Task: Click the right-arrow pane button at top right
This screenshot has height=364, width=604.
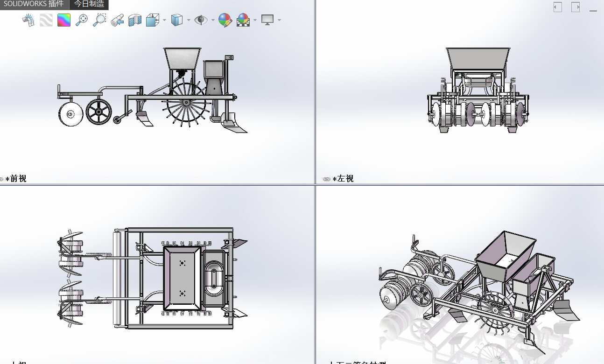Action: (576, 7)
